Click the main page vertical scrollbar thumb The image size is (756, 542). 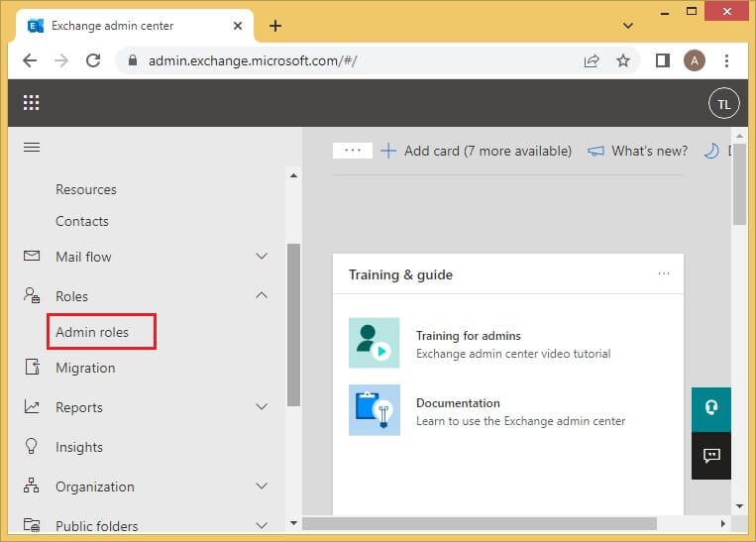click(x=739, y=183)
